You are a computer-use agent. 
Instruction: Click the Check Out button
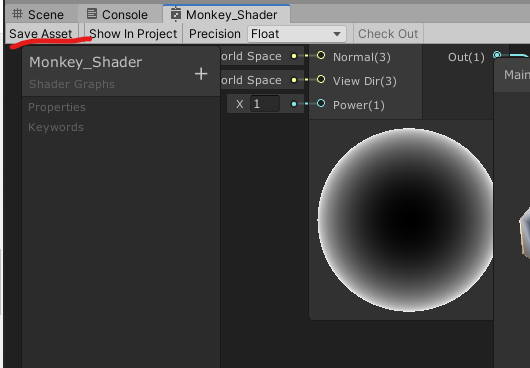tap(388, 34)
